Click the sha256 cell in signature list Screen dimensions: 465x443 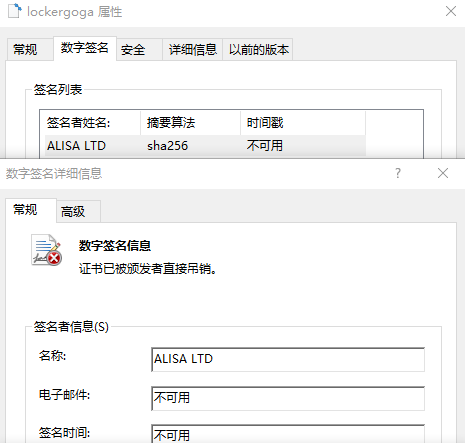[168, 146]
